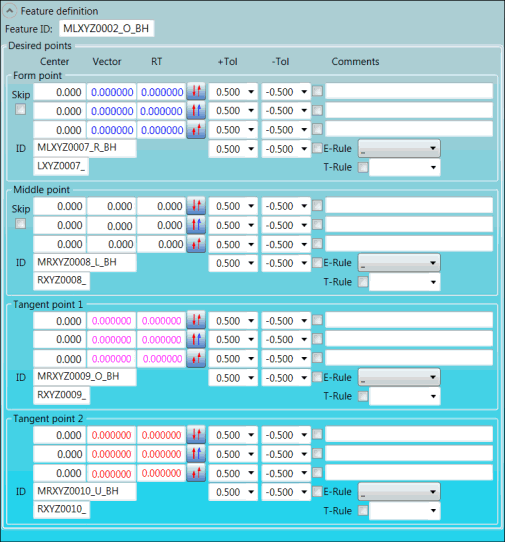This screenshot has width=505, height=542.
Task: Tick T-Rule checkbox in Form point
Action: coord(363,168)
